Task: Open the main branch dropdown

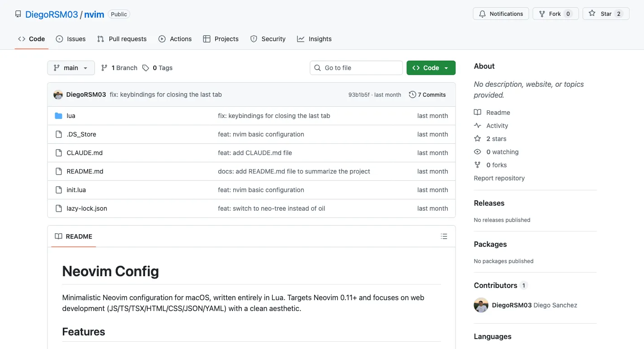Action: pyautogui.click(x=71, y=68)
